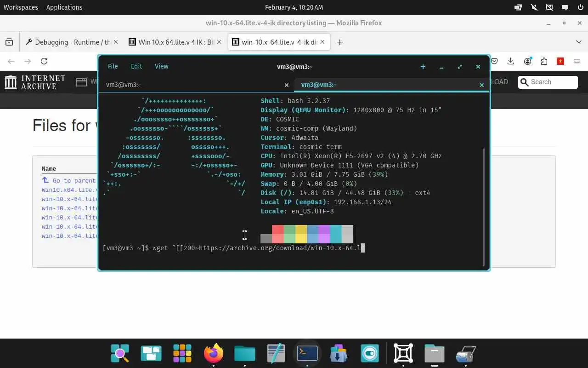Click the Win10.x64.lite.v file link
Screen dimensions: 588x368
click(x=70, y=190)
